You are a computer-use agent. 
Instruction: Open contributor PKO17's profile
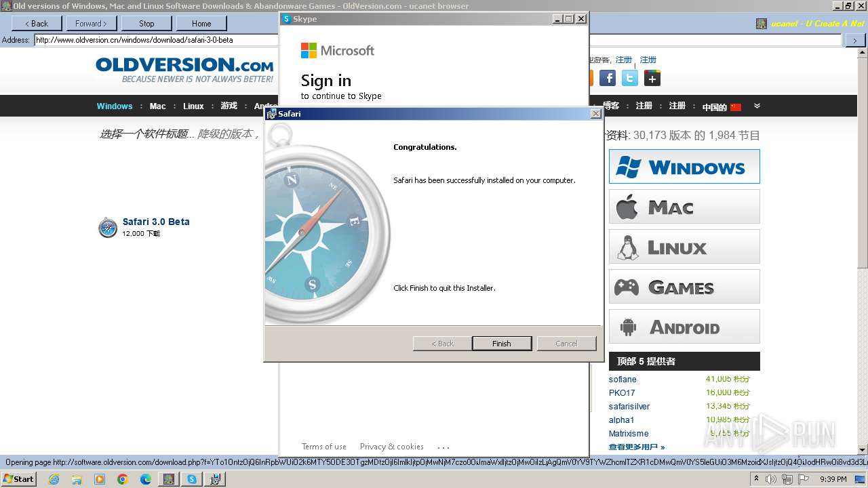coord(622,393)
